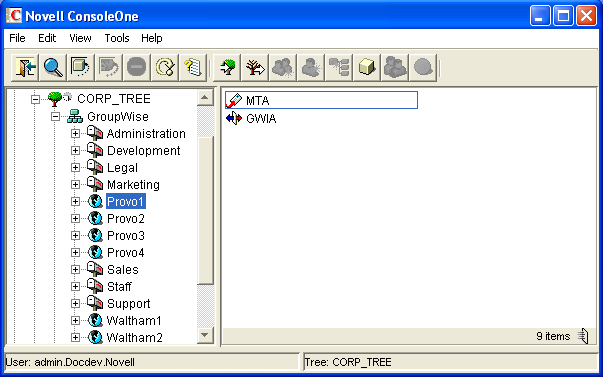The width and height of the screenshot is (603, 377).
Task: Open the Edit menu
Action: point(47,38)
